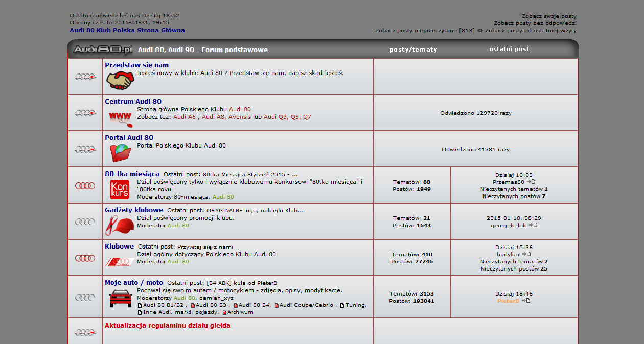Open user profile hudykar
The width and height of the screenshot is (644, 344).
(x=508, y=254)
